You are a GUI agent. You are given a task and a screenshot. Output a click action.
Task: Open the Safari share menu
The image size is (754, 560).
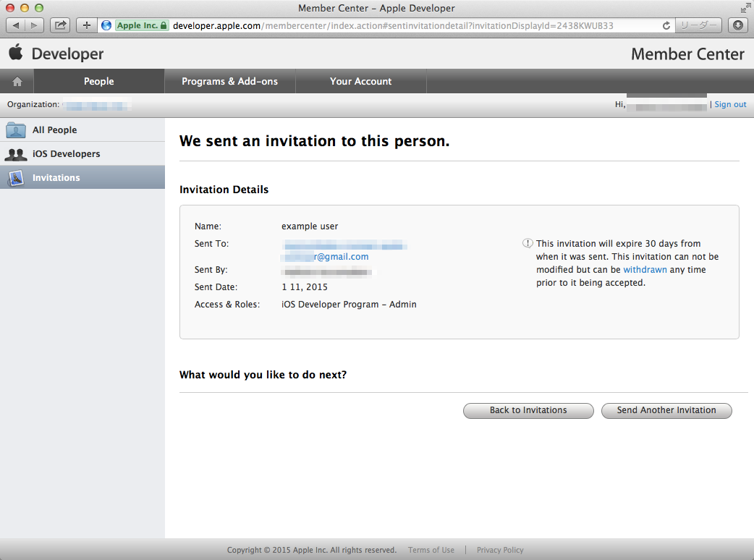click(x=59, y=25)
